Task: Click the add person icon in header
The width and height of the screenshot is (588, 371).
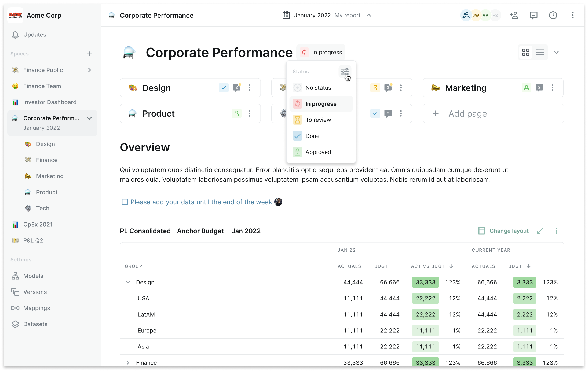Action: point(514,15)
